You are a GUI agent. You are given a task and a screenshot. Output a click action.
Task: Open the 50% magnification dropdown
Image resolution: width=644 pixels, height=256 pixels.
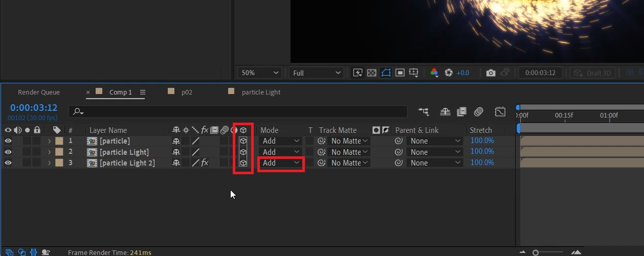pyautogui.click(x=260, y=73)
